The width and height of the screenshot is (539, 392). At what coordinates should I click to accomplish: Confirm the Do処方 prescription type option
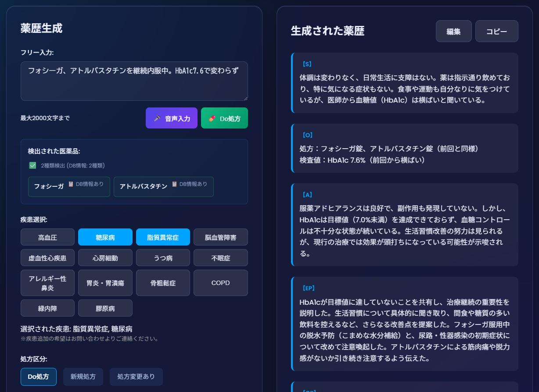pyautogui.click(x=38, y=377)
